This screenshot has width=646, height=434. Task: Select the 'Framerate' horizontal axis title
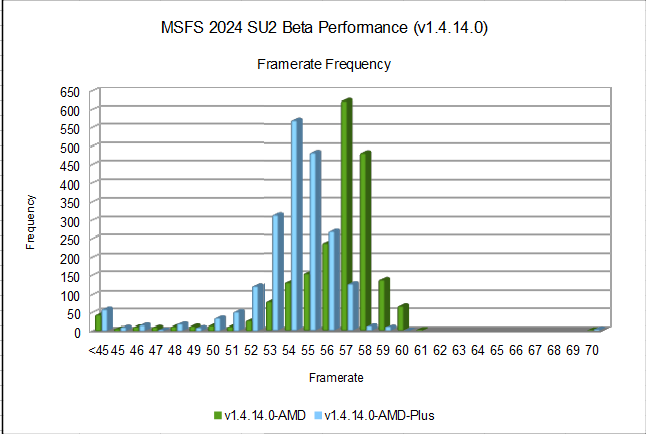(336, 378)
